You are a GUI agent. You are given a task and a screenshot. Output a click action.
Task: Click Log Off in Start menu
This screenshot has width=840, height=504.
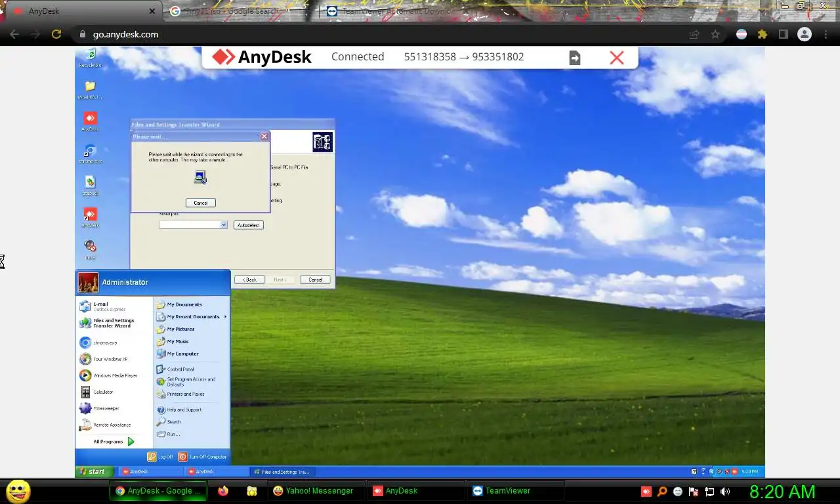pyautogui.click(x=160, y=457)
